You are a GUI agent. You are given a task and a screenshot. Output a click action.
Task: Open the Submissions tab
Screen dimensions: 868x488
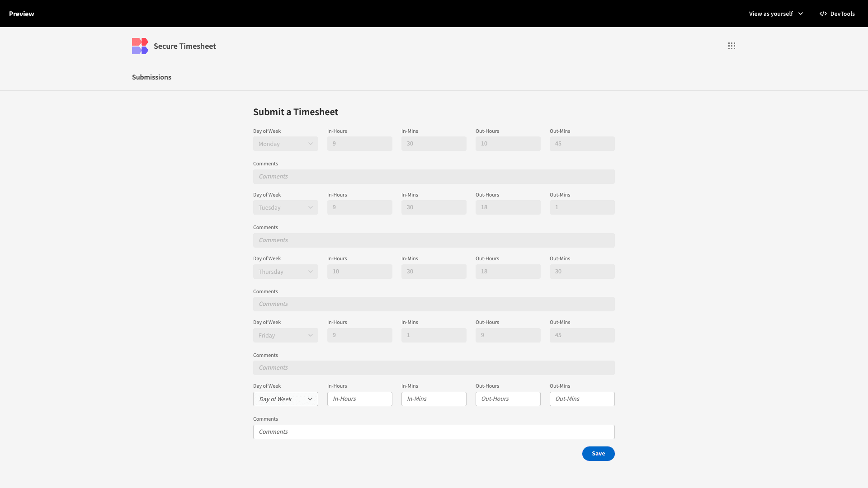[x=151, y=77]
